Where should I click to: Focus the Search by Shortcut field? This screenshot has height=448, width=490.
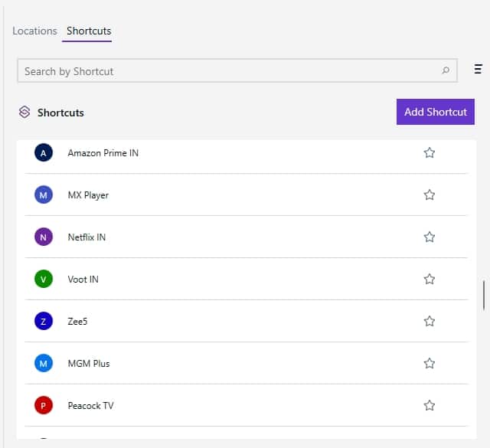click(237, 70)
